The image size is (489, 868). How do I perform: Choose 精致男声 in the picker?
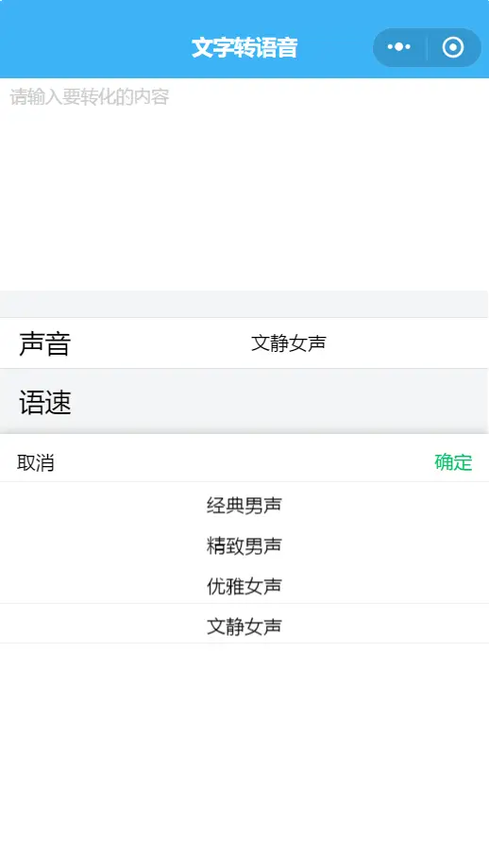click(x=244, y=546)
